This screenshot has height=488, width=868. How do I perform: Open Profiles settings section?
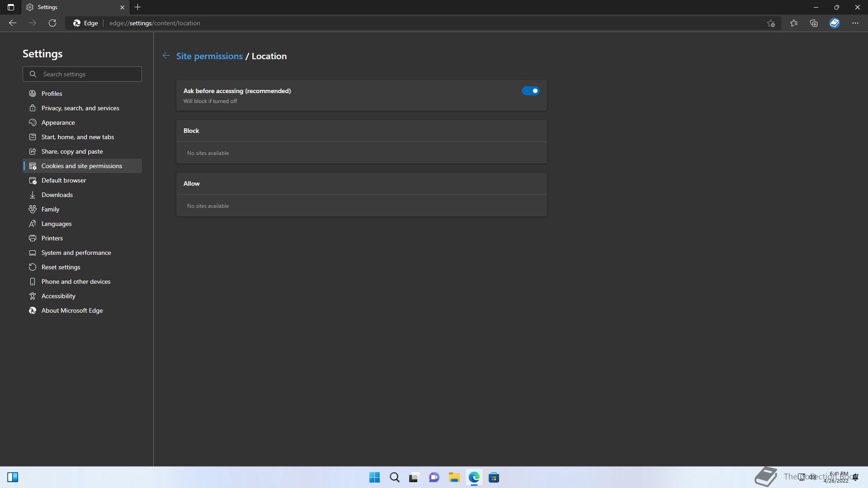(x=52, y=94)
